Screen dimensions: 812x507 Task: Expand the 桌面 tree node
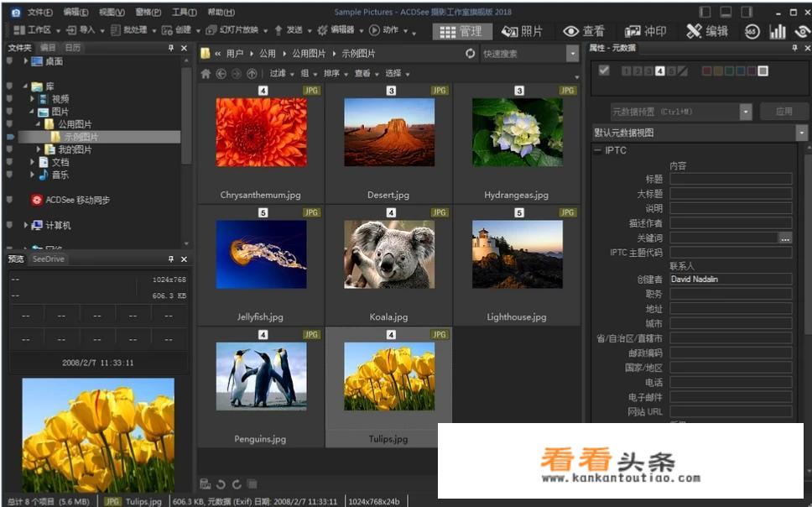25,61
